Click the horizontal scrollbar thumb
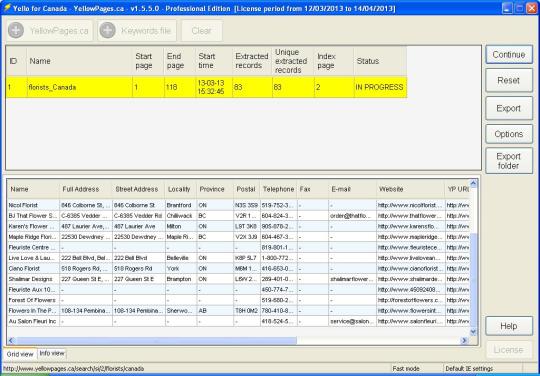The image size is (540, 376). coord(157,341)
